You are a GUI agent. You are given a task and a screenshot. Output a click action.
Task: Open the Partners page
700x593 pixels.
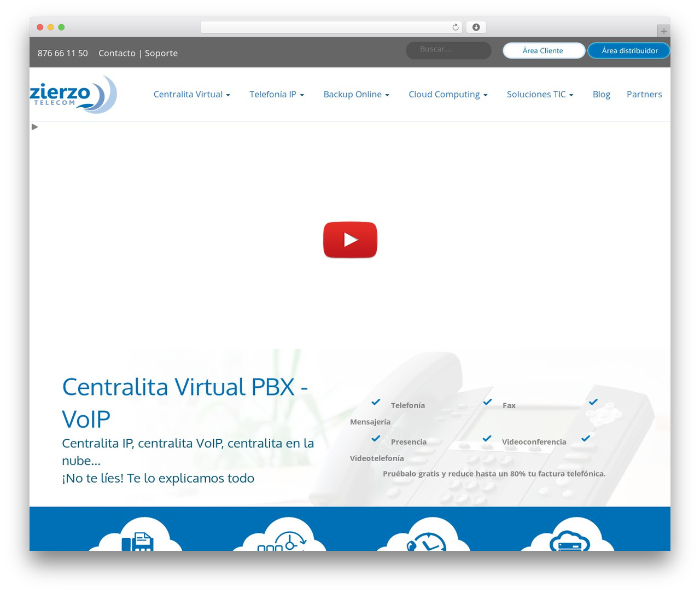pyautogui.click(x=644, y=94)
